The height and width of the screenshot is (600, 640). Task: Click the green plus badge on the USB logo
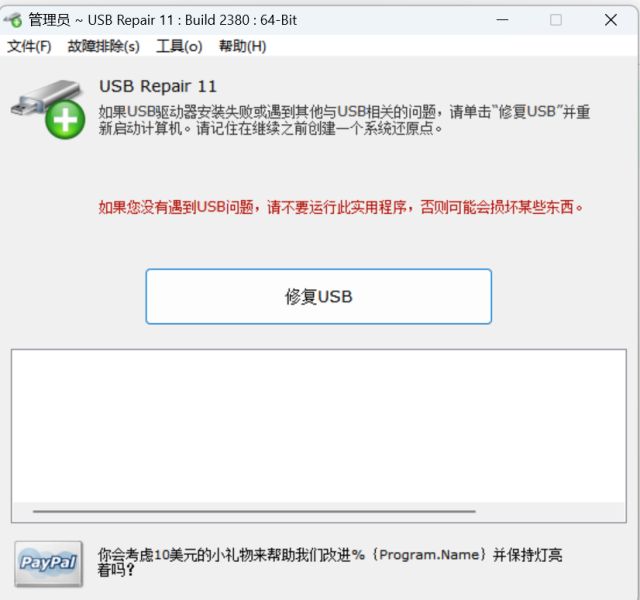65,120
